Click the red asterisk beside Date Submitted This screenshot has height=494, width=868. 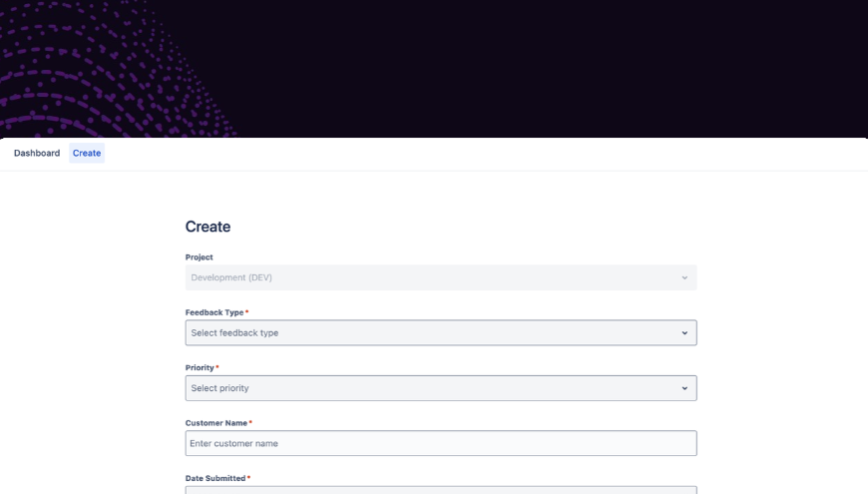pos(248,478)
